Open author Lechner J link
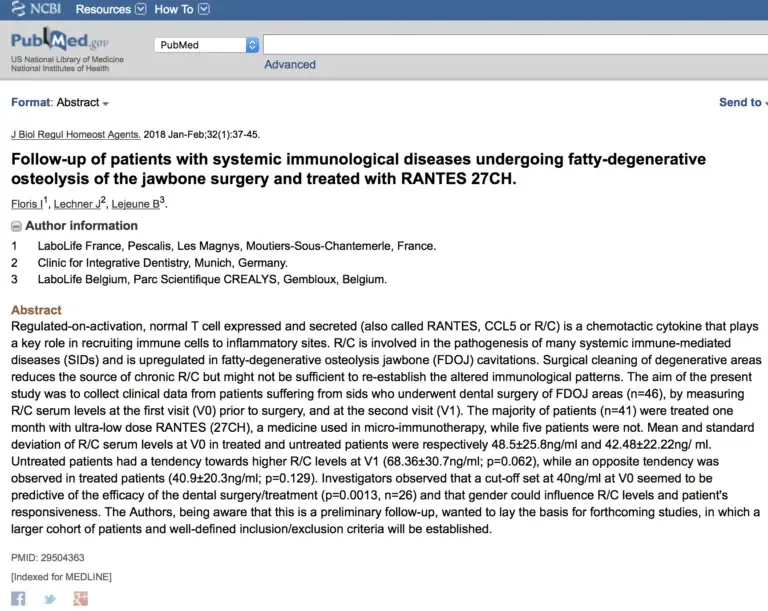The image size is (768, 611). click(77, 204)
